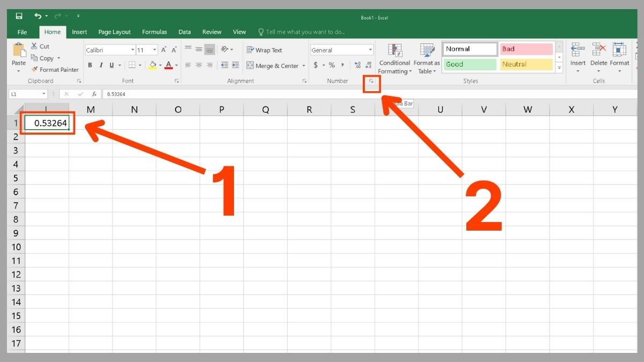Screen dimensions: 644x362
Task: Increase font size with the larger A icon
Action: tap(163, 50)
